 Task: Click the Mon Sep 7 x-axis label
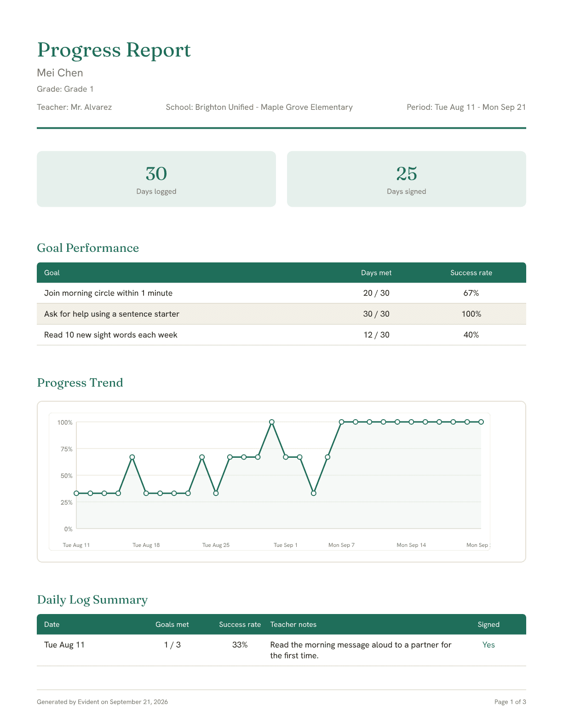(341, 545)
